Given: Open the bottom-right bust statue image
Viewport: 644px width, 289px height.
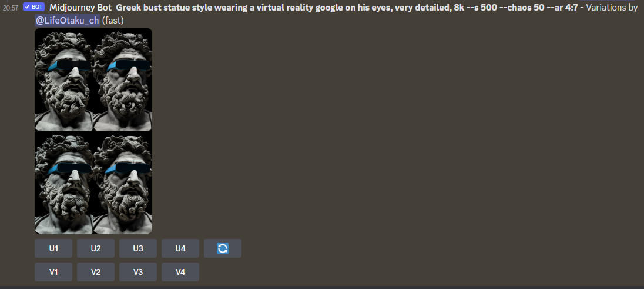Looking at the screenshot, I should [123, 183].
